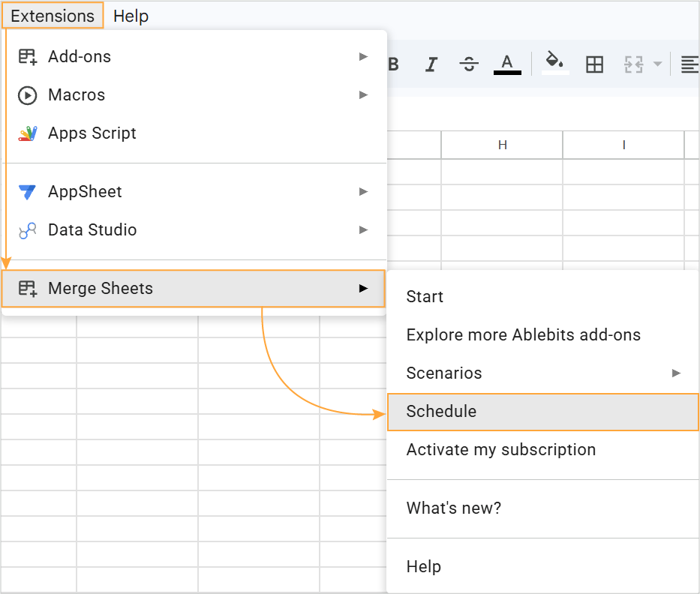700x594 pixels.
Task: Toggle italic formatting
Action: click(x=431, y=64)
